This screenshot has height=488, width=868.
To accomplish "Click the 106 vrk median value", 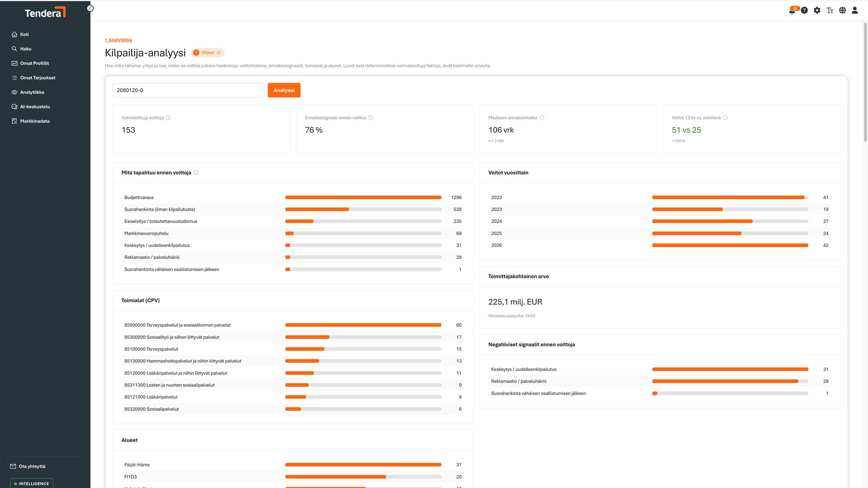I will pos(501,130).
